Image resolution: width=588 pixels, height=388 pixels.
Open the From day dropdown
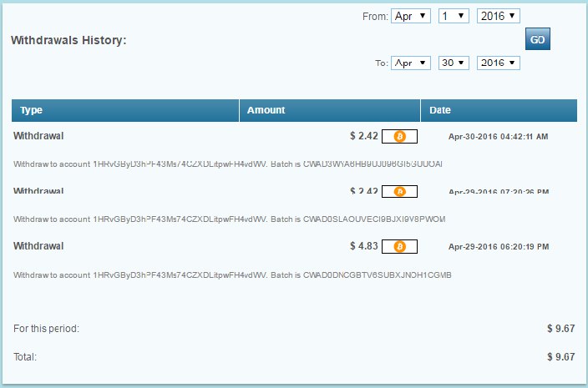tap(454, 16)
